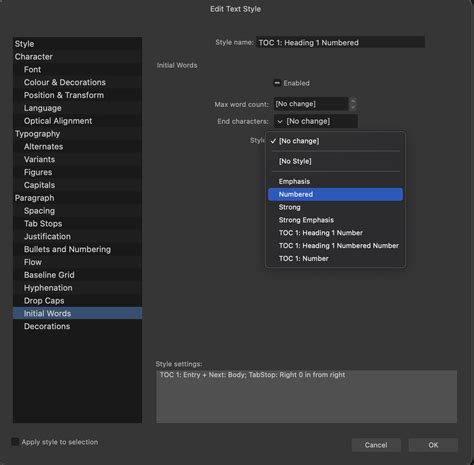The image size is (474, 465).
Task: Open the Alternates page
Action: click(77, 147)
